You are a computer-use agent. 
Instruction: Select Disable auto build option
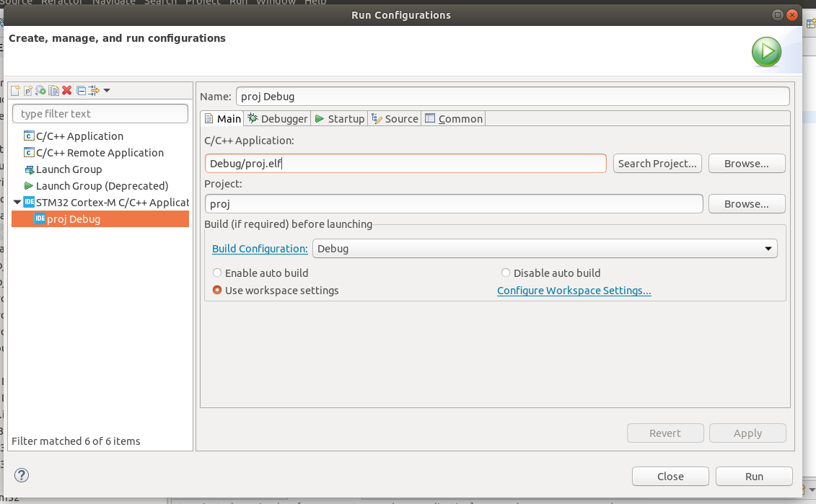tap(505, 273)
